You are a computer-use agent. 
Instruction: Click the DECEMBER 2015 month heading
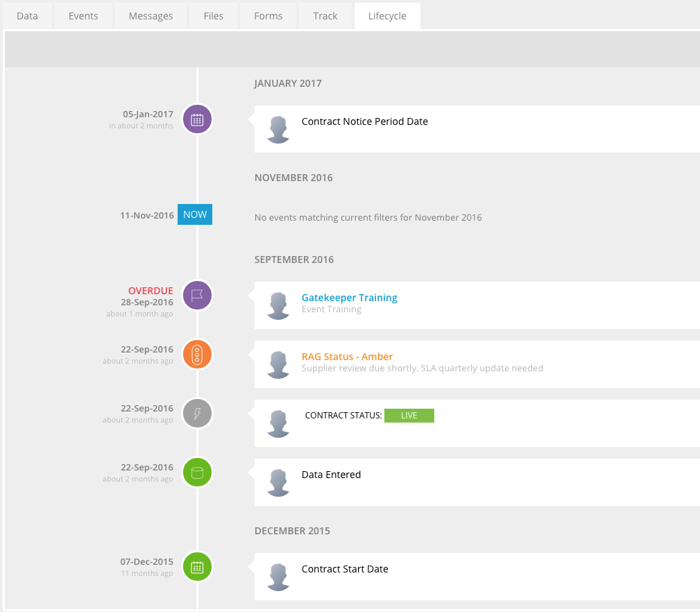click(x=292, y=531)
